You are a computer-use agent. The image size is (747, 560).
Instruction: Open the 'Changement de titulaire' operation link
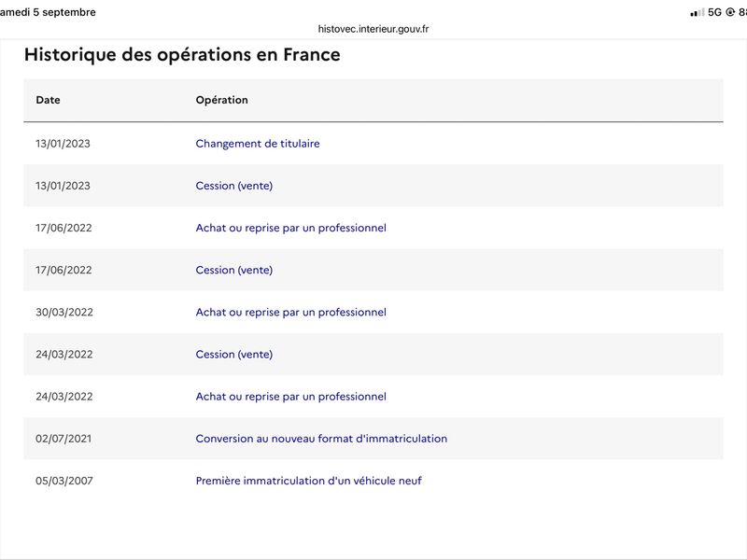pyautogui.click(x=258, y=144)
